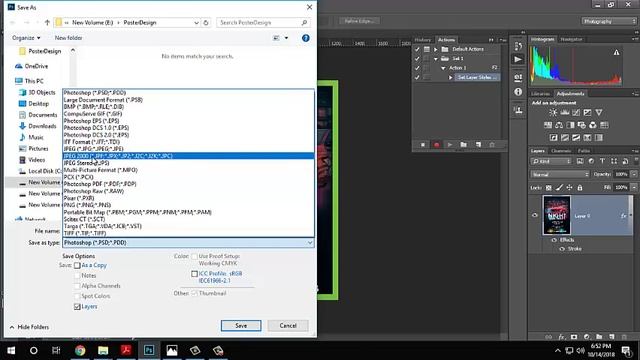Viewport: 640px width, 360px height.
Task: Expand the Set Layer Styles step details
Action: pos(451,77)
